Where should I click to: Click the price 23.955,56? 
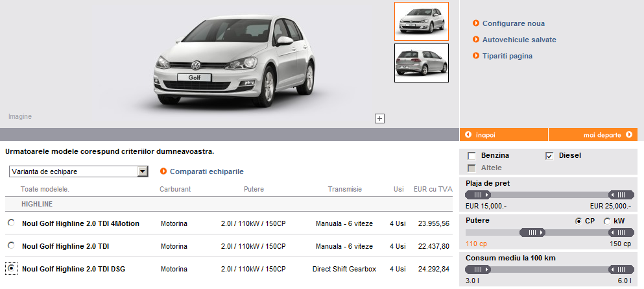coord(434,223)
